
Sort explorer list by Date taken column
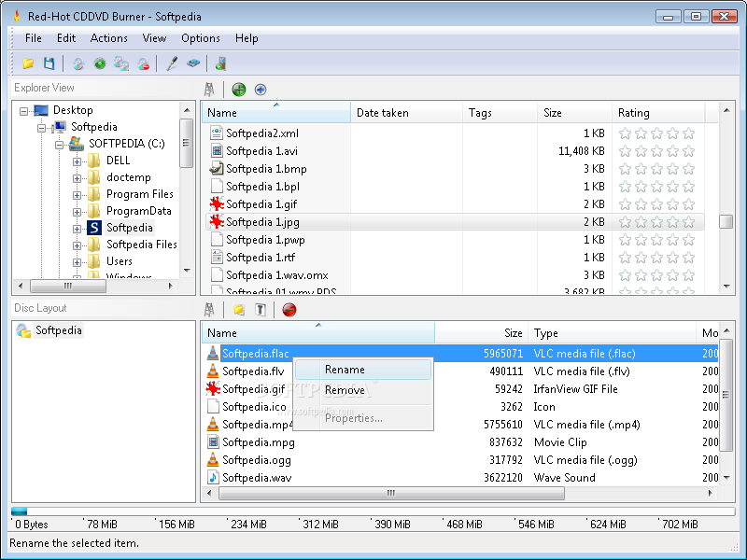[406, 113]
